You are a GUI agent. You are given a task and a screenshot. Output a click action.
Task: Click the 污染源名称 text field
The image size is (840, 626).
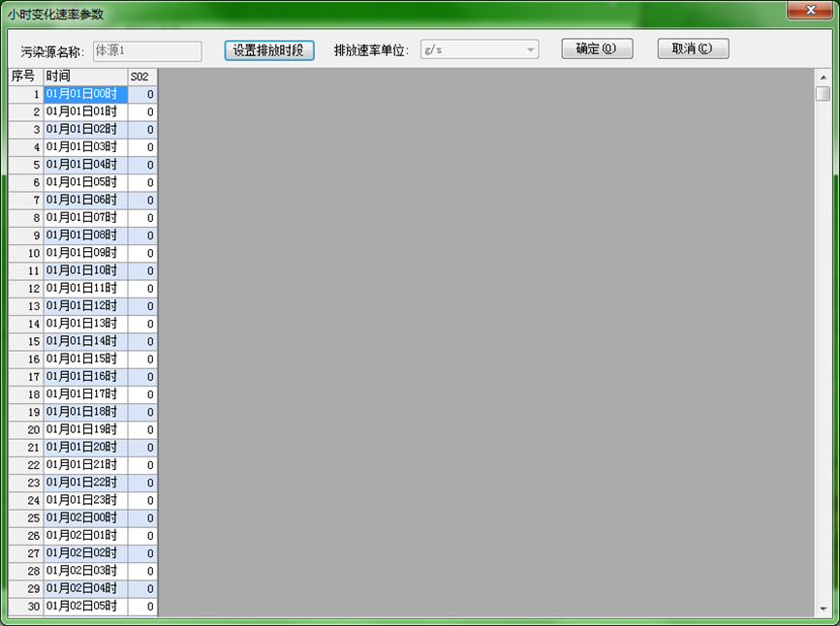tap(147, 51)
